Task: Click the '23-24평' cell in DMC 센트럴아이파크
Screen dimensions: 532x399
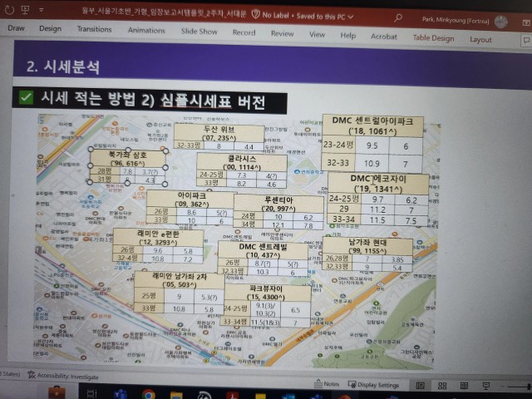Action: click(x=338, y=145)
